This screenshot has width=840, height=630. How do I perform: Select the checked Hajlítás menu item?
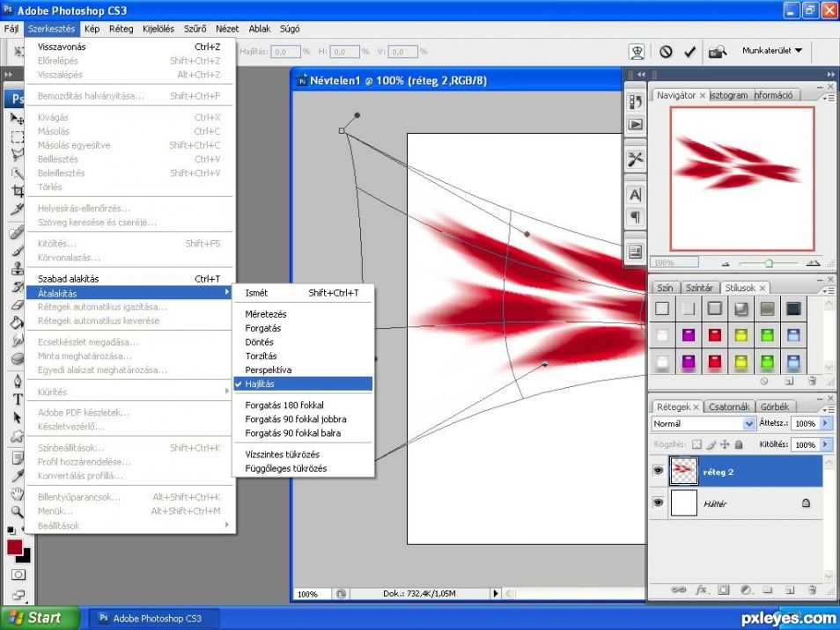coord(303,384)
